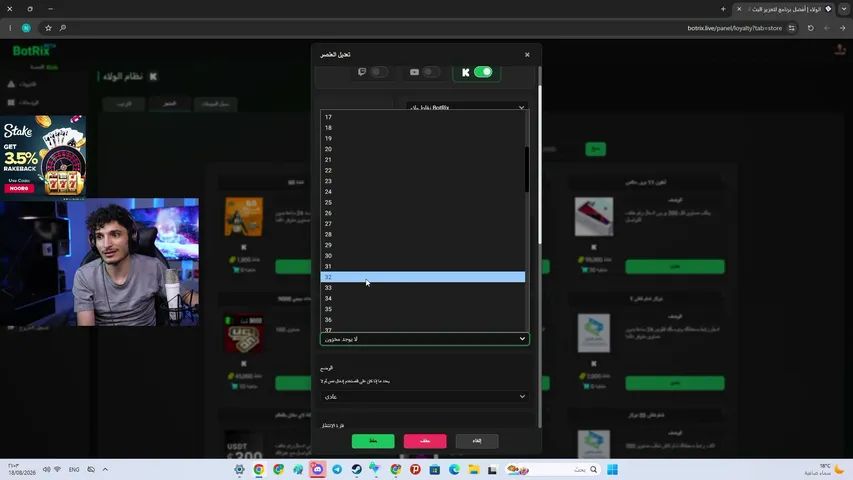Select 31 in the dropdown list
Viewport: 853px width, 480px height.
tap(423, 266)
